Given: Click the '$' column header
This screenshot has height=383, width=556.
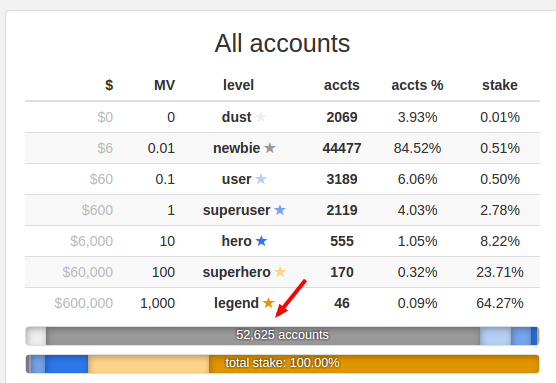Looking at the screenshot, I should point(109,85).
